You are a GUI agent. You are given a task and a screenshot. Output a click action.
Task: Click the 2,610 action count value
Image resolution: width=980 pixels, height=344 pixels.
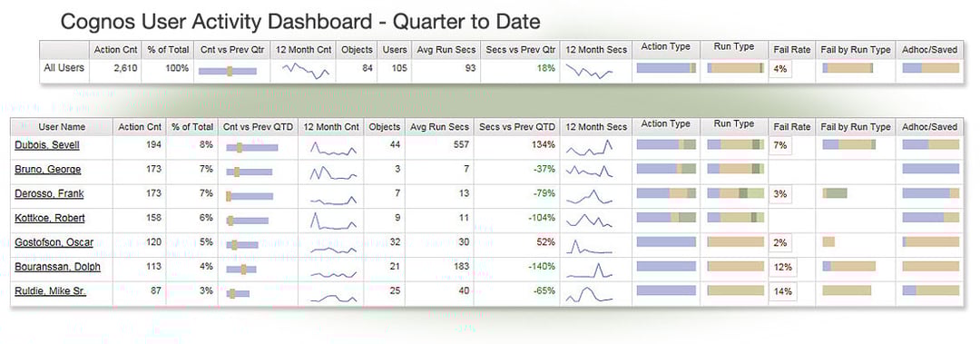125,68
